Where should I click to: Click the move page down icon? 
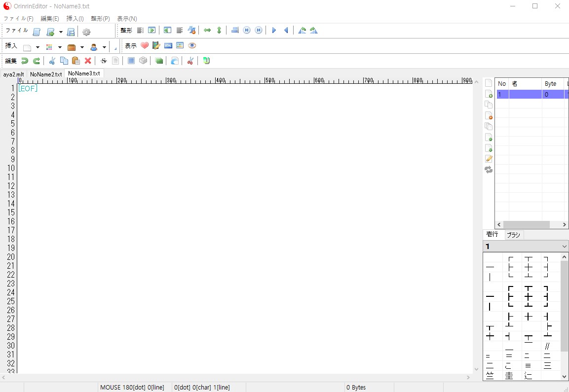(x=489, y=148)
